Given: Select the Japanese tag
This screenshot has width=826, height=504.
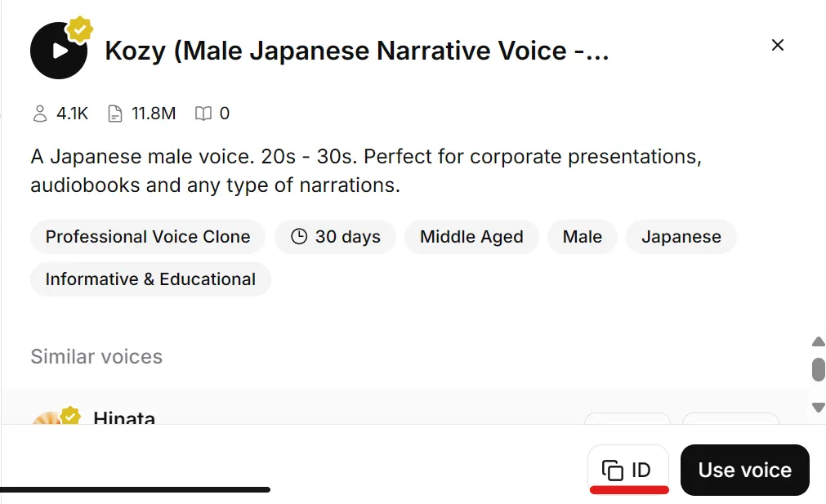Looking at the screenshot, I should (681, 237).
